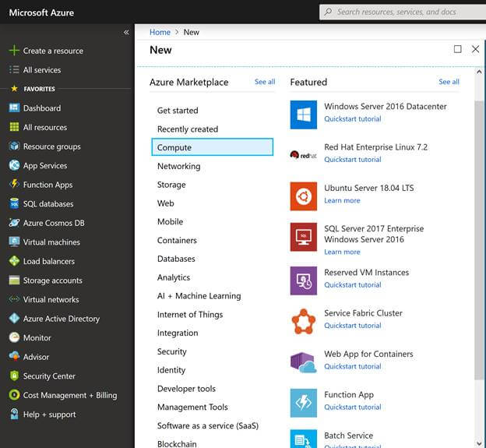The height and width of the screenshot is (448, 486).
Task: Click the Virtual networks icon
Action: pyautogui.click(x=14, y=299)
